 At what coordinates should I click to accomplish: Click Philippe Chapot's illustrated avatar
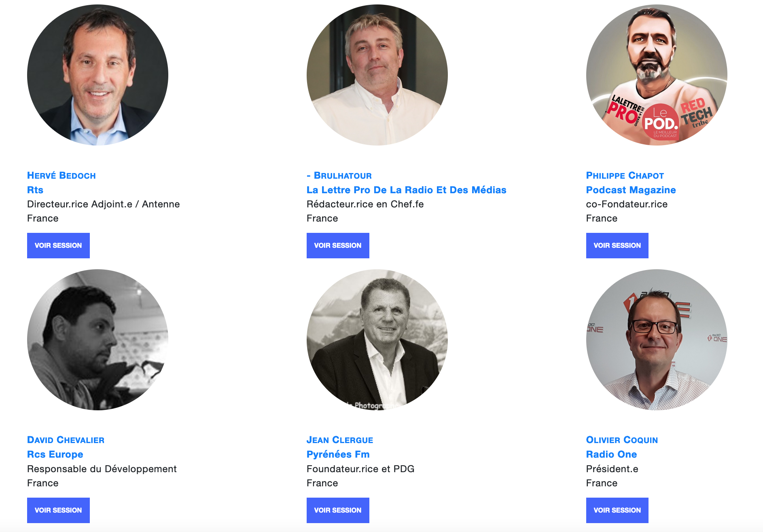657,75
